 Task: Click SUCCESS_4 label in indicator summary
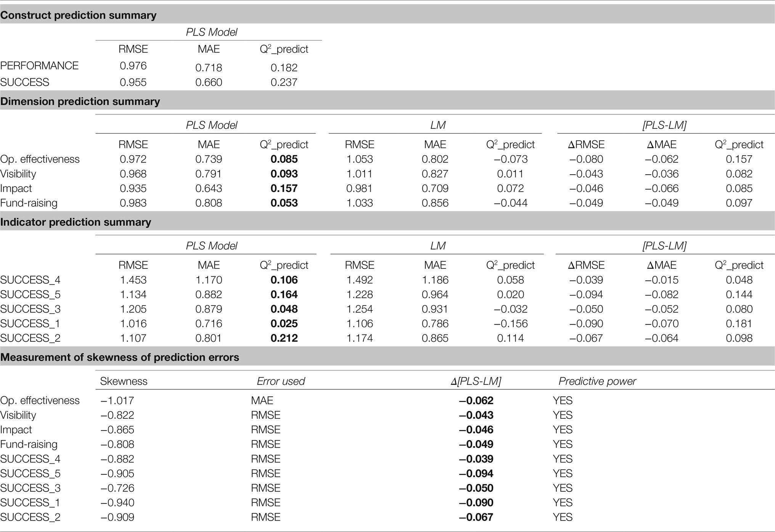pos(30,280)
